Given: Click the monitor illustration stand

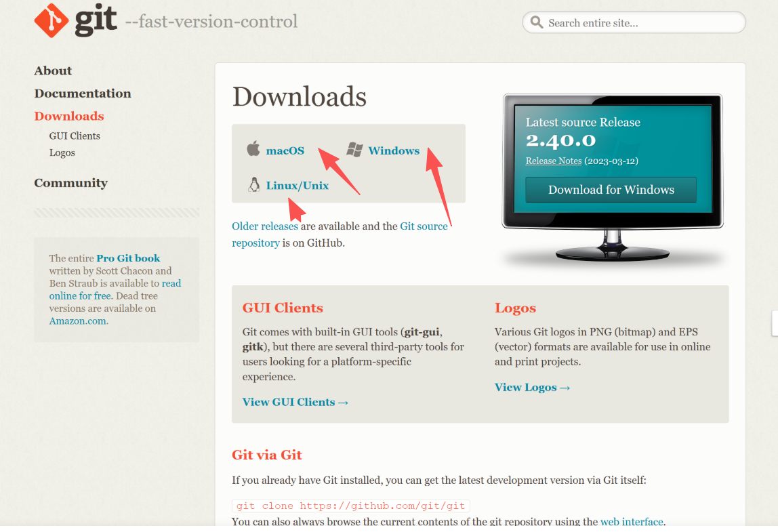Looking at the screenshot, I should pos(612,245).
